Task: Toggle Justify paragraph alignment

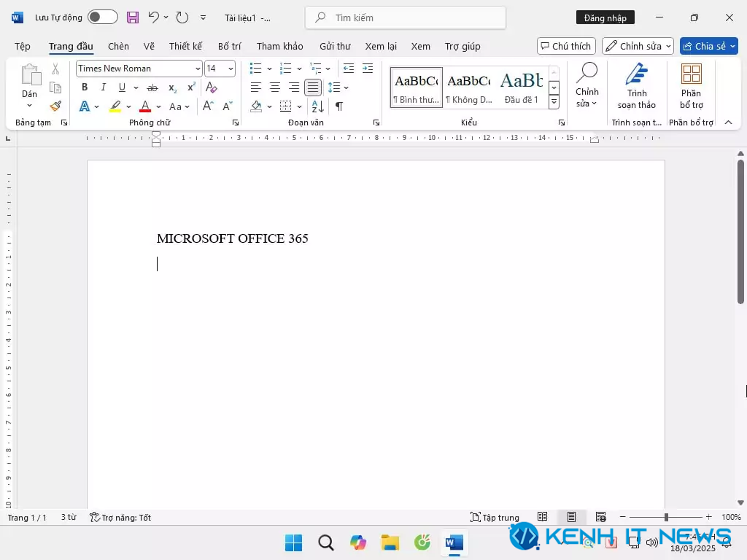Action: point(313,87)
